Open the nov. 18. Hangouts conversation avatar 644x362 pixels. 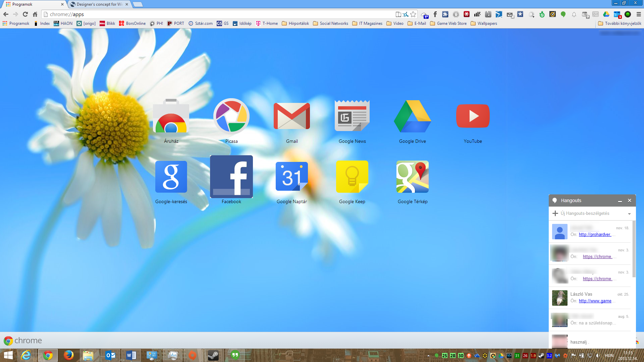pyautogui.click(x=559, y=232)
